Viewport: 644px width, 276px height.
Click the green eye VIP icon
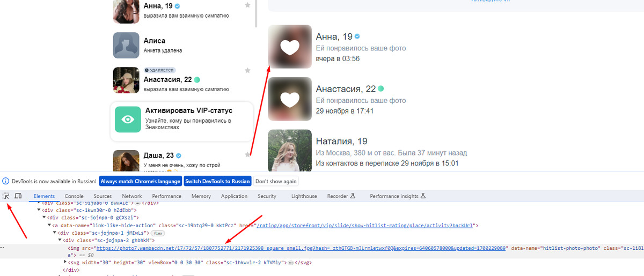128,120
